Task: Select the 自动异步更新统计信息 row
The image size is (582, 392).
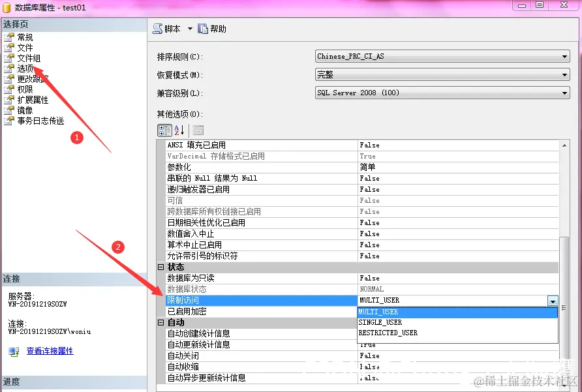Action: 362,378
